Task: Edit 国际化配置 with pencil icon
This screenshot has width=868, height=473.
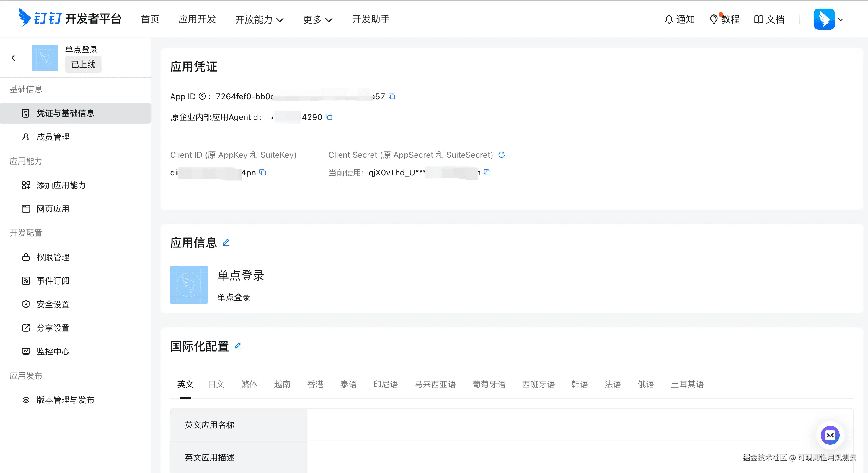Action: tap(238, 346)
